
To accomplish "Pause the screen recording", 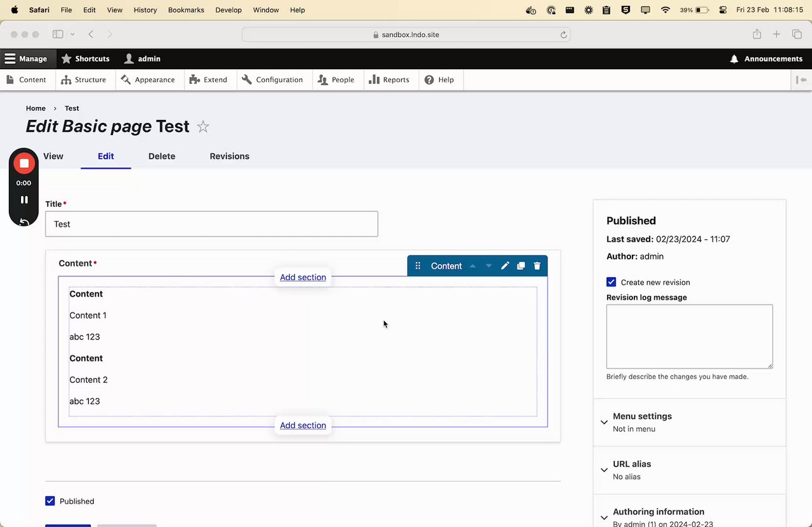I will coord(24,200).
